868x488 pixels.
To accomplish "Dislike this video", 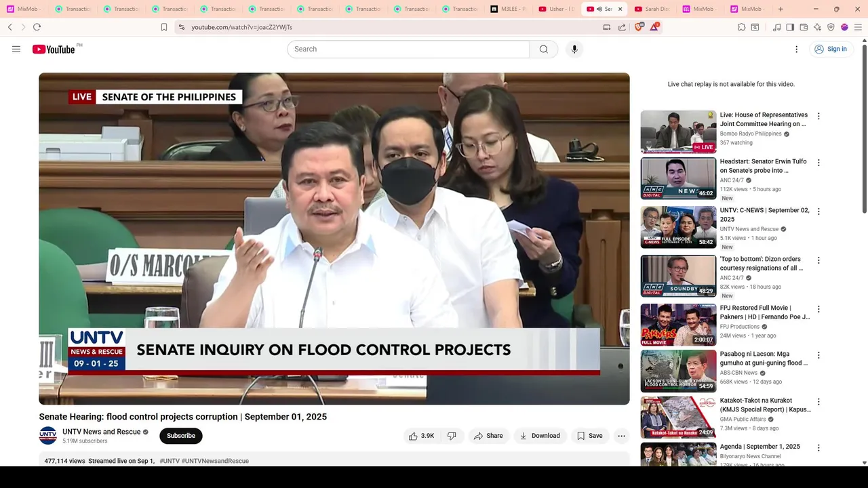I will pyautogui.click(x=452, y=436).
